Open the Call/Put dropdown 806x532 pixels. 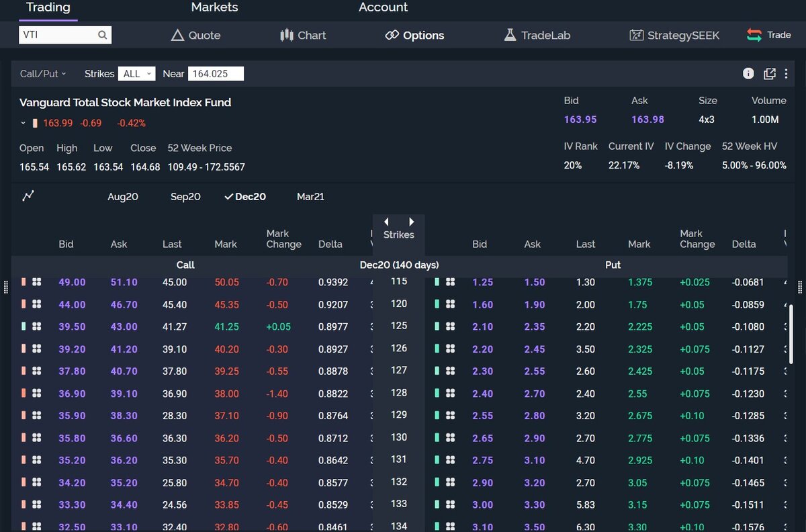[x=43, y=74]
